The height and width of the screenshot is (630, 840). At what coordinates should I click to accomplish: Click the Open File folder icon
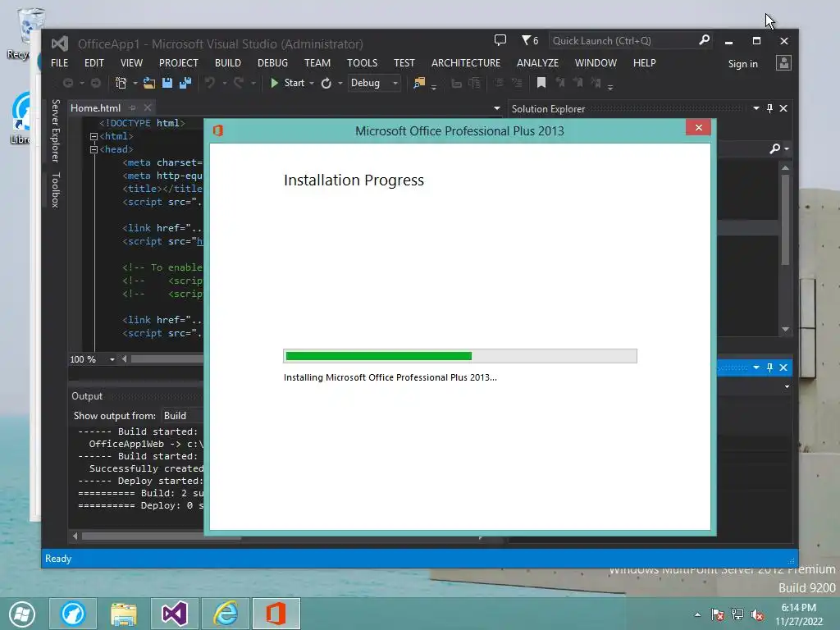click(x=149, y=83)
